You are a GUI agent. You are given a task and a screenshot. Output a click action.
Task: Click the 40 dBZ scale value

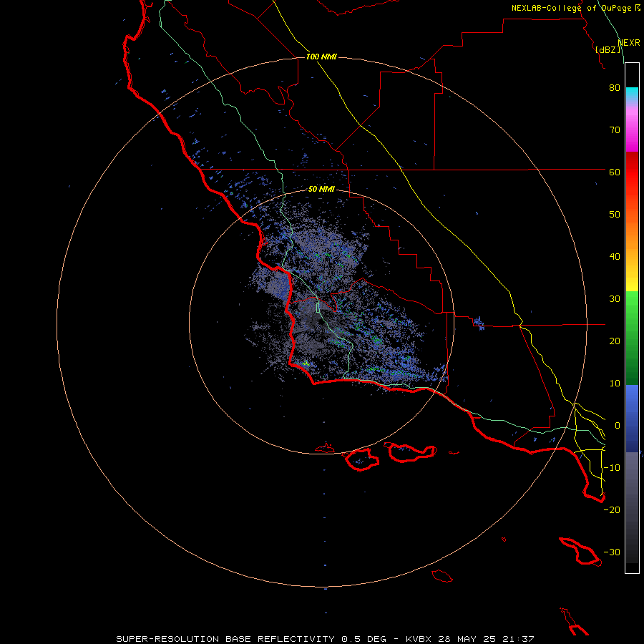(615, 256)
